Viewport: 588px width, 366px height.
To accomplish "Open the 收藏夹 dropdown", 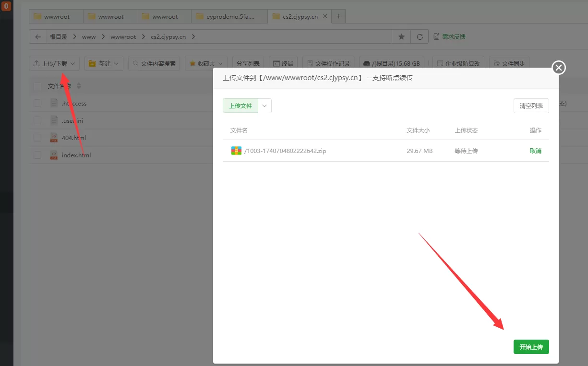I will (206, 63).
